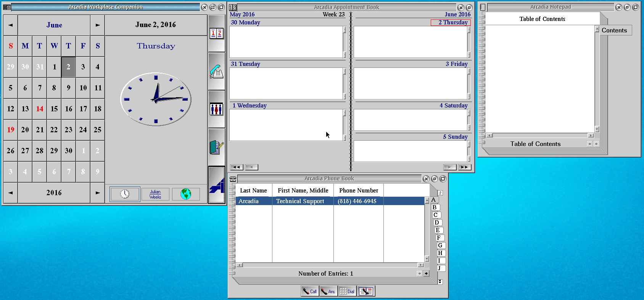This screenshot has width=644, height=300.
Task: Click the 5 Sunday appointment field
Action: [x=411, y=151]
